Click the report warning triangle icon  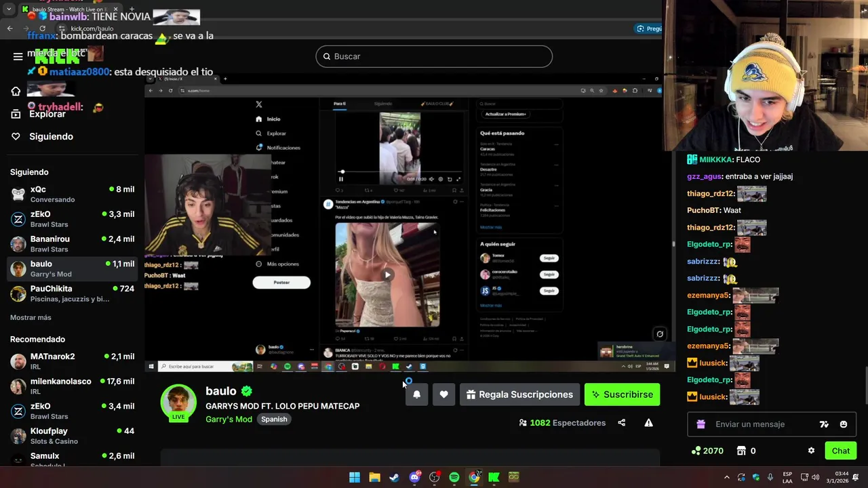pos(648,423)
